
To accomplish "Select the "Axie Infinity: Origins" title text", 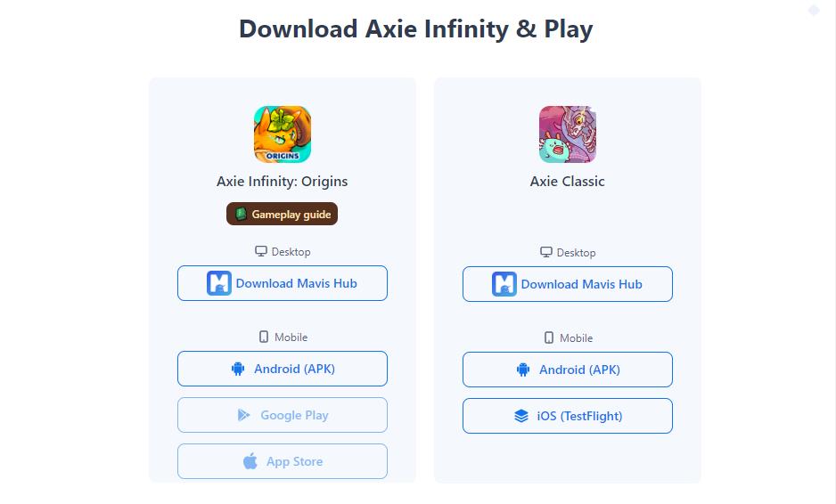I will (282, 181).
